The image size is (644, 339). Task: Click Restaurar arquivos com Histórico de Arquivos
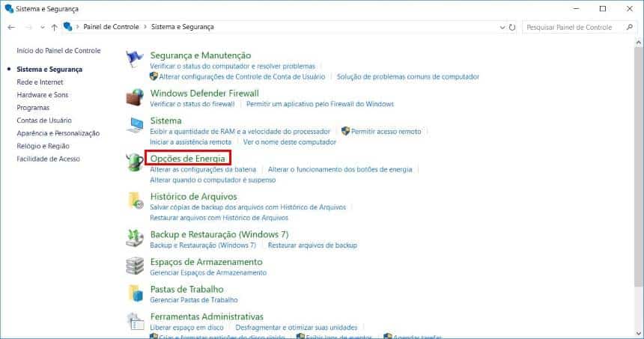tap(219, 218)
